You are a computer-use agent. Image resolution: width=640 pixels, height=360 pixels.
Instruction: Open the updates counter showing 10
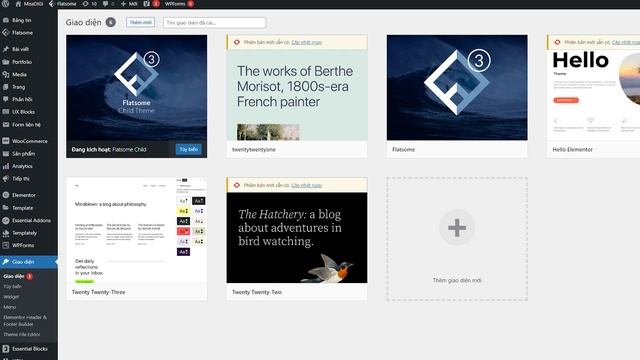(89, 4)
